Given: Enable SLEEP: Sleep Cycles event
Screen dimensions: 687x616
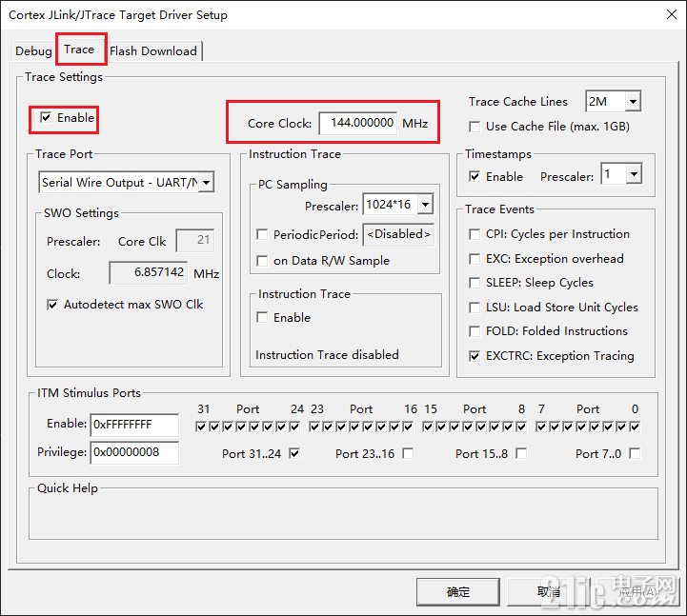Looking at the screenshot, I should [475, 283].
